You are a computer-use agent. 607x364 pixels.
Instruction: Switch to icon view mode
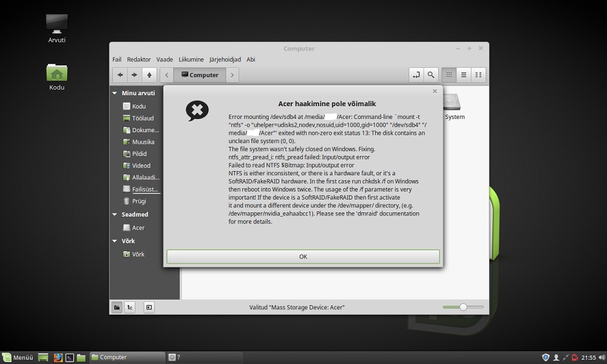point(449,75)
